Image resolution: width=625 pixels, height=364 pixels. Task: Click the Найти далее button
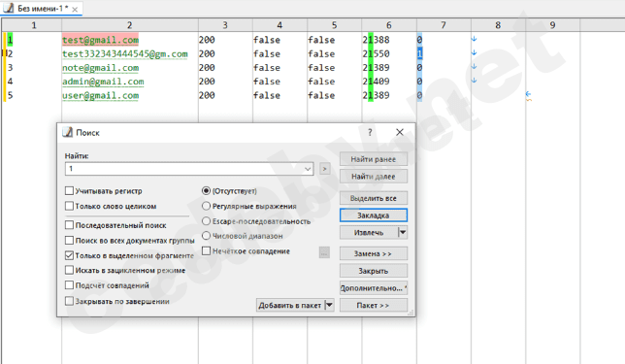click(374, 177)
